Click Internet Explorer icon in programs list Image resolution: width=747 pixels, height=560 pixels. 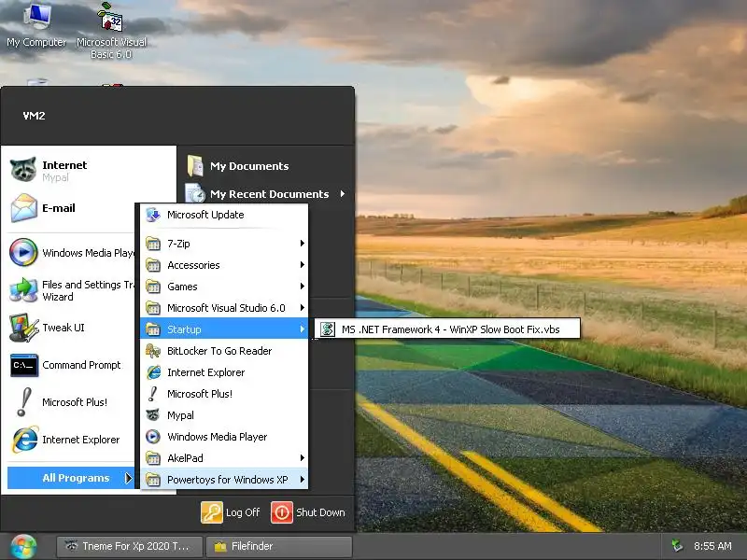[x=153, y=372]
